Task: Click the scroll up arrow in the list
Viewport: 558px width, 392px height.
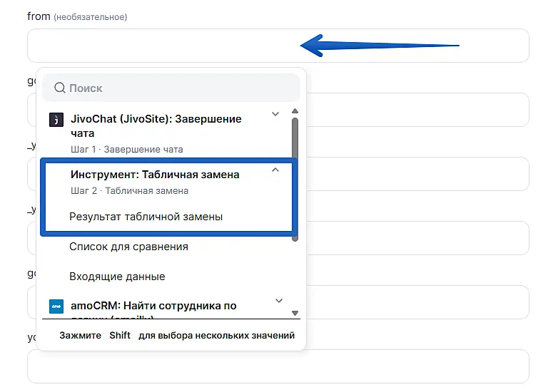Action: [295, 112]
